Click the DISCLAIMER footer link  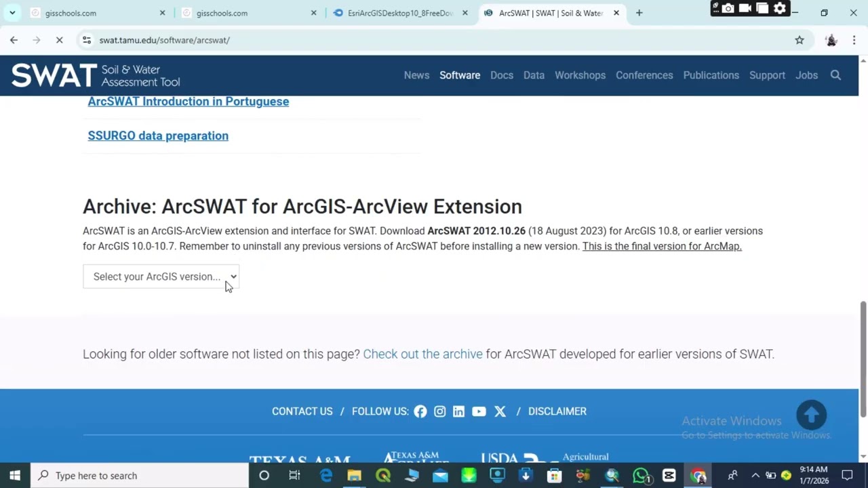coord(557,411)
